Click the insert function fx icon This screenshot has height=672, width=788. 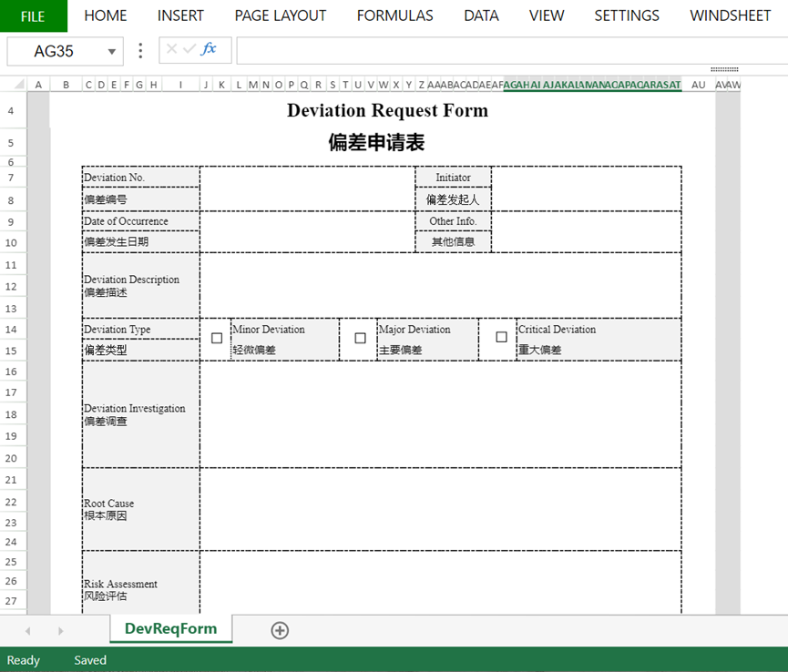tap(209, 50)
